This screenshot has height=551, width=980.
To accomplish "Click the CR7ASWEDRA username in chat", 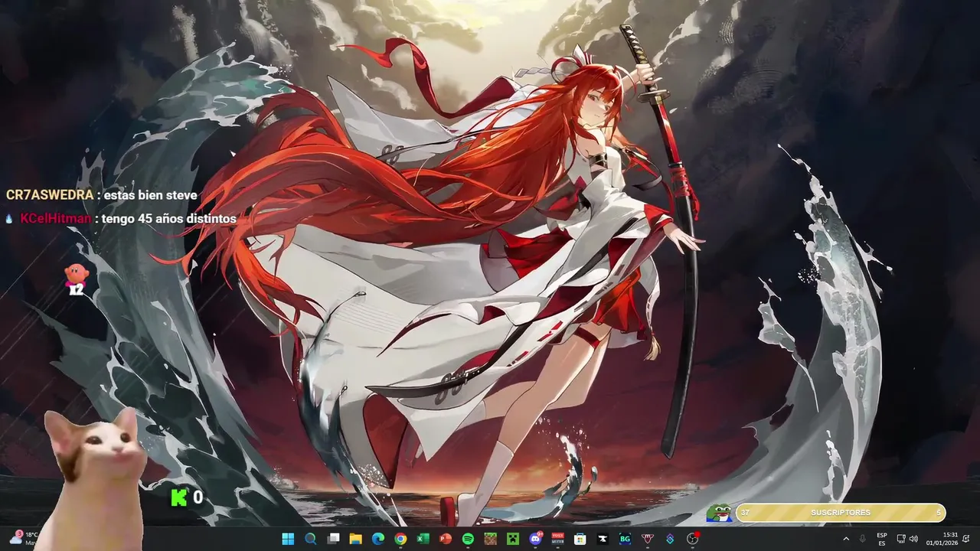I will point(50,195).
